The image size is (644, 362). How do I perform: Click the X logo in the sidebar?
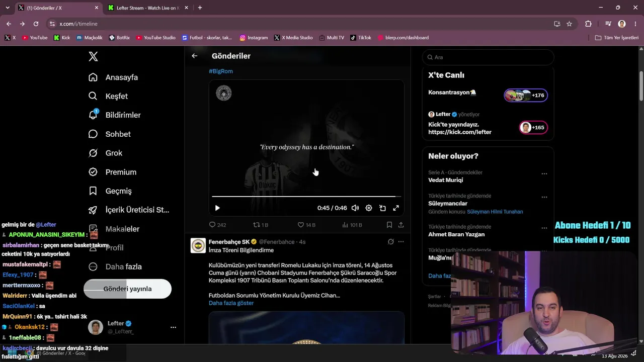93,56
